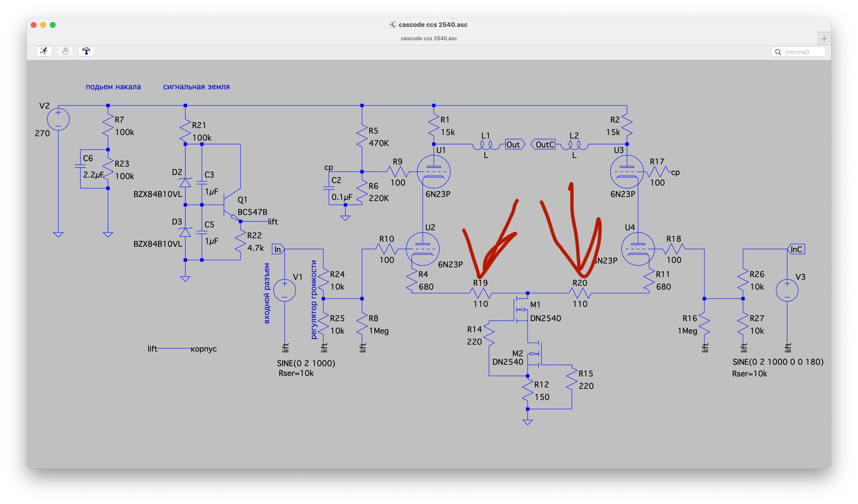Click the LTspice document icon in title
This screenshot has height=504, width=858.
point(392,25)
